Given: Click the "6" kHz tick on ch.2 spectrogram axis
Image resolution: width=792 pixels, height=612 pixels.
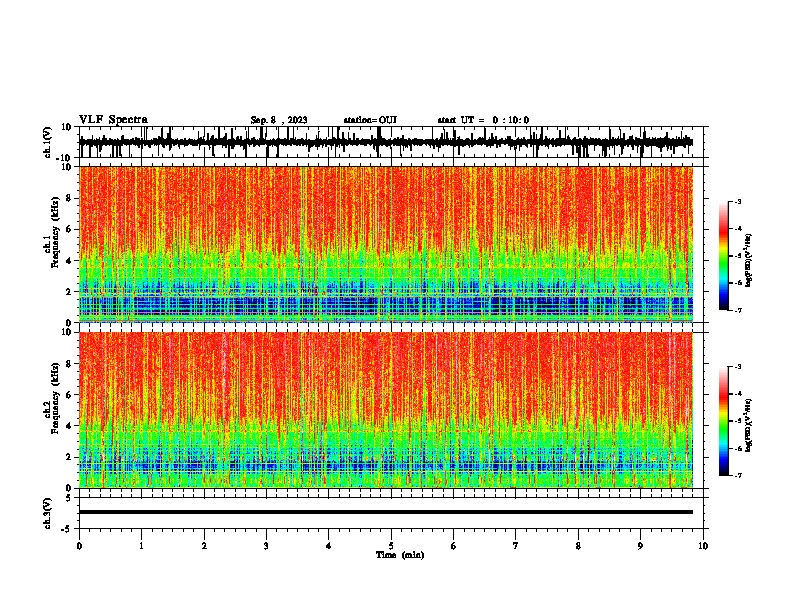Looking at the screenshot, I should click(69, 395).
